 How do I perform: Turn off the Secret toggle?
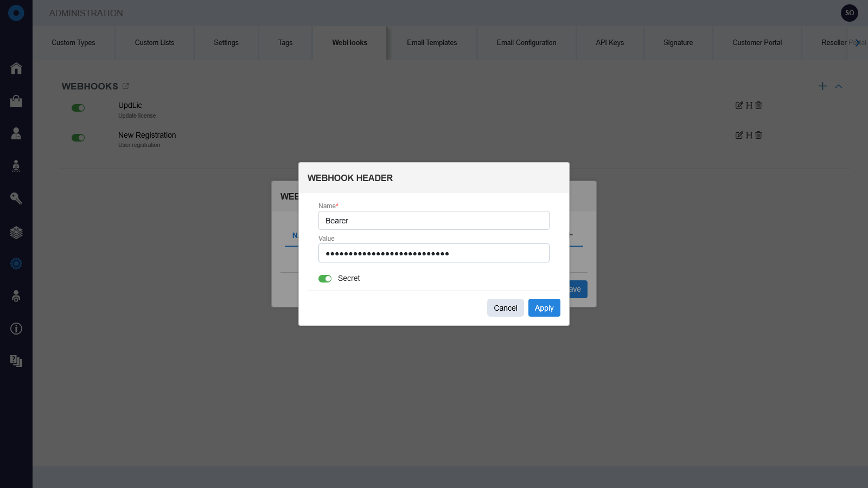coord(325,279)
